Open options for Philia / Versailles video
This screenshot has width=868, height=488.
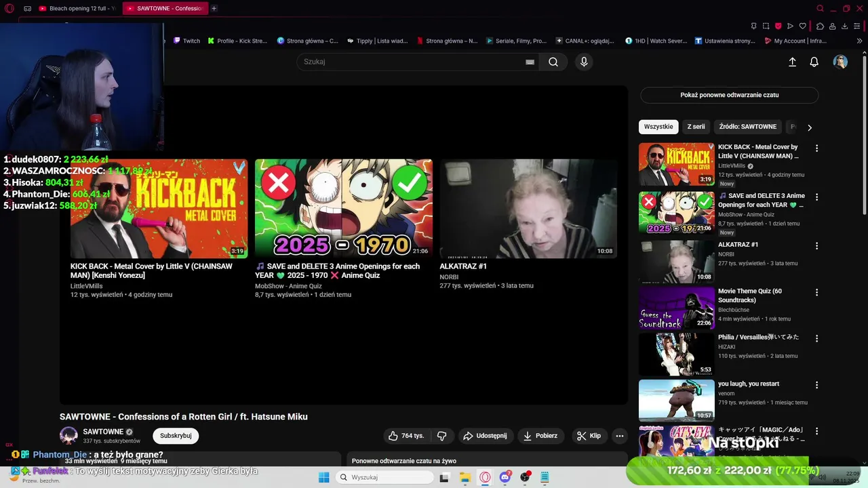[x=816, y=338]
